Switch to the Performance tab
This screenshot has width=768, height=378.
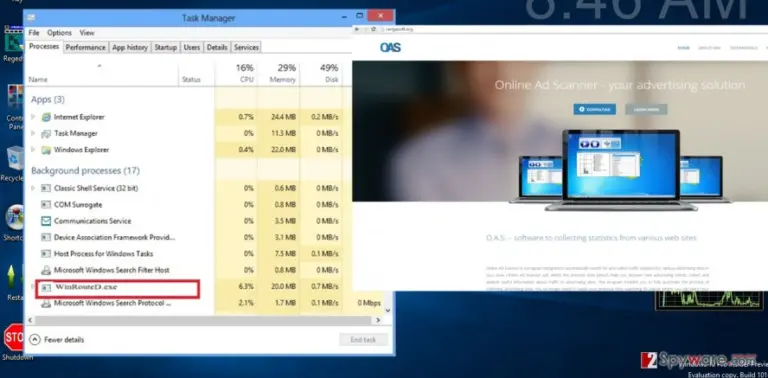pos(86,47)
